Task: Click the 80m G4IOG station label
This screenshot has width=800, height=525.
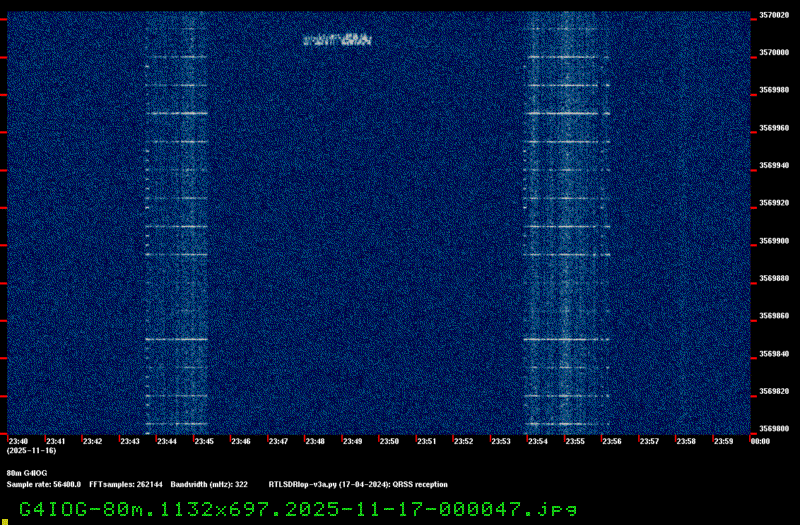Action: (x=27, y=473)
